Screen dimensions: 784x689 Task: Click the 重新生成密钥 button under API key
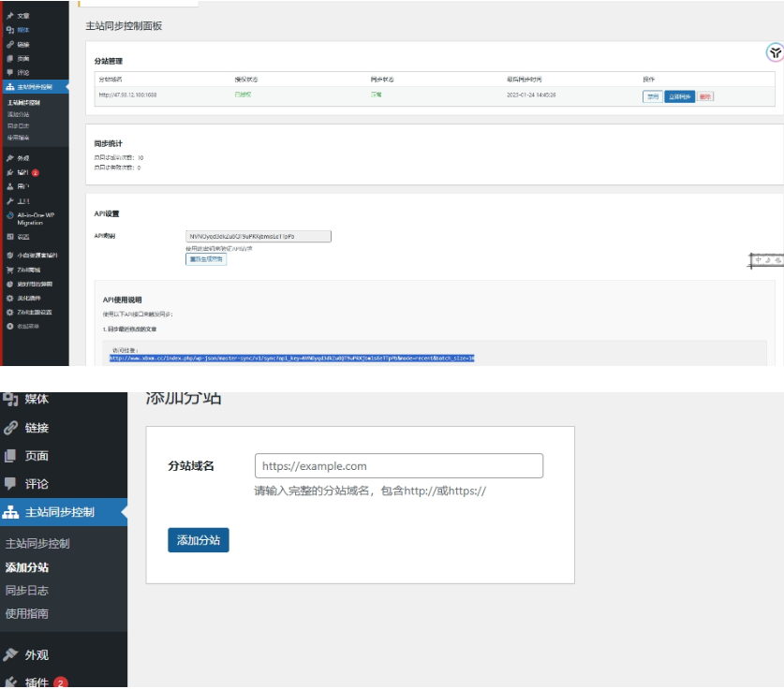(205, 259)
